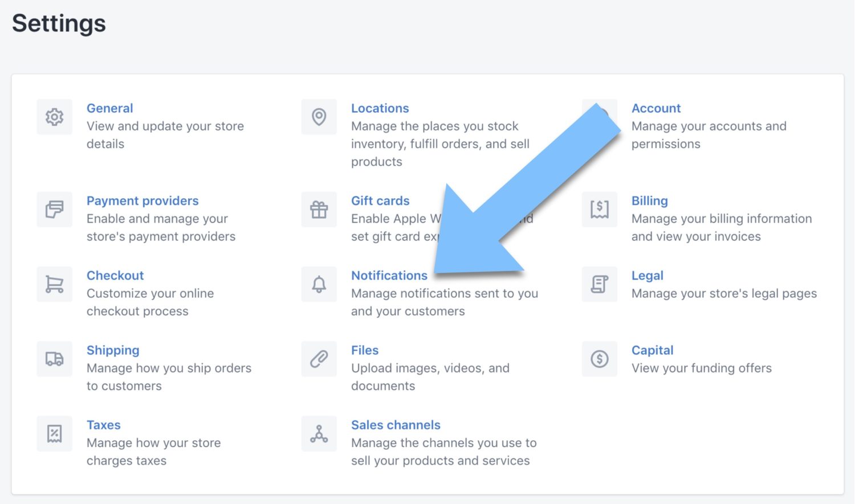Open the General settings link

pos(109,108)
